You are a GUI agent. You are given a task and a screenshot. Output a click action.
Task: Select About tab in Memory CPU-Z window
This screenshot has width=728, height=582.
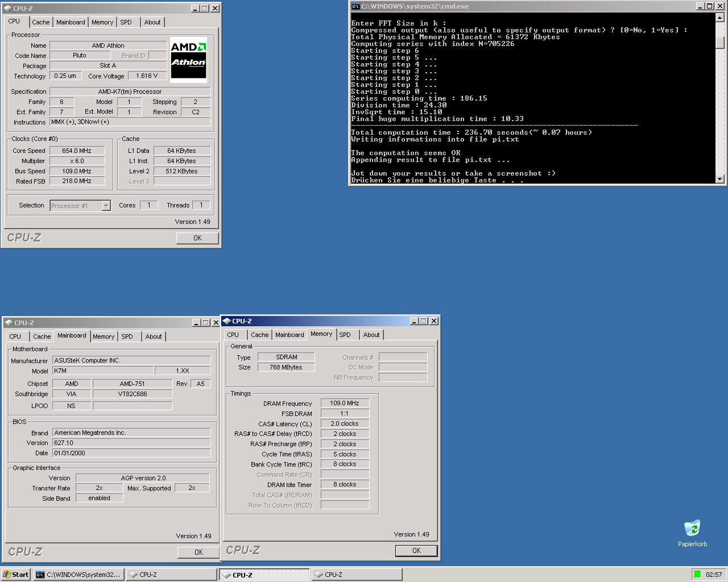pos(371,335)
